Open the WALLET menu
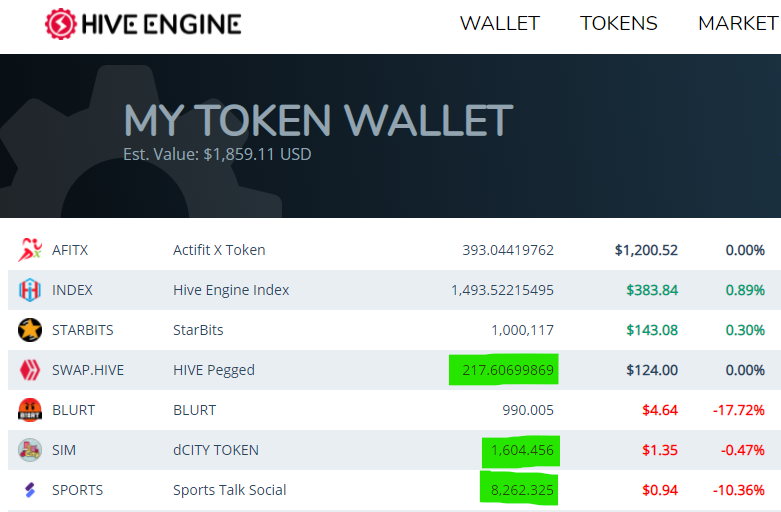The image size is (781, 512). (500, 23)
